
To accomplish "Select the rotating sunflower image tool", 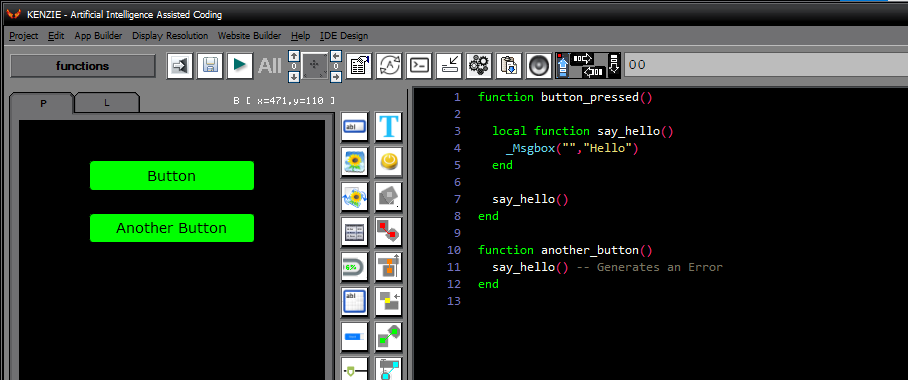I will [354, 197].
